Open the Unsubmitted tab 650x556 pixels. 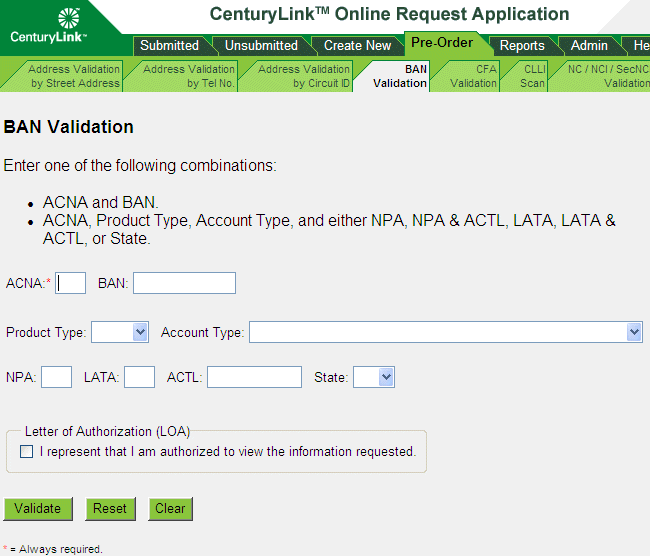[261, 45]
